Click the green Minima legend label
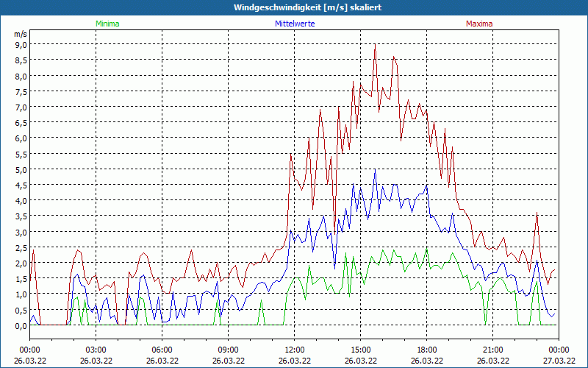This screenshot has width=588, height=368. tap(107, 24)
